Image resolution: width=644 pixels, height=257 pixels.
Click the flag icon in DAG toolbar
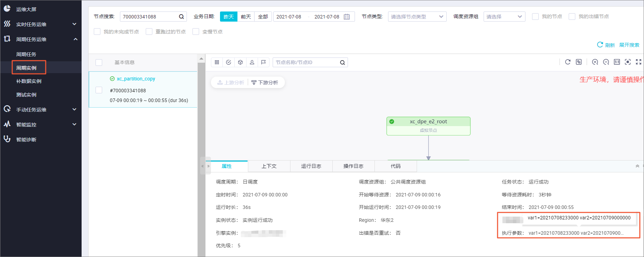click(x=263, y=62)
